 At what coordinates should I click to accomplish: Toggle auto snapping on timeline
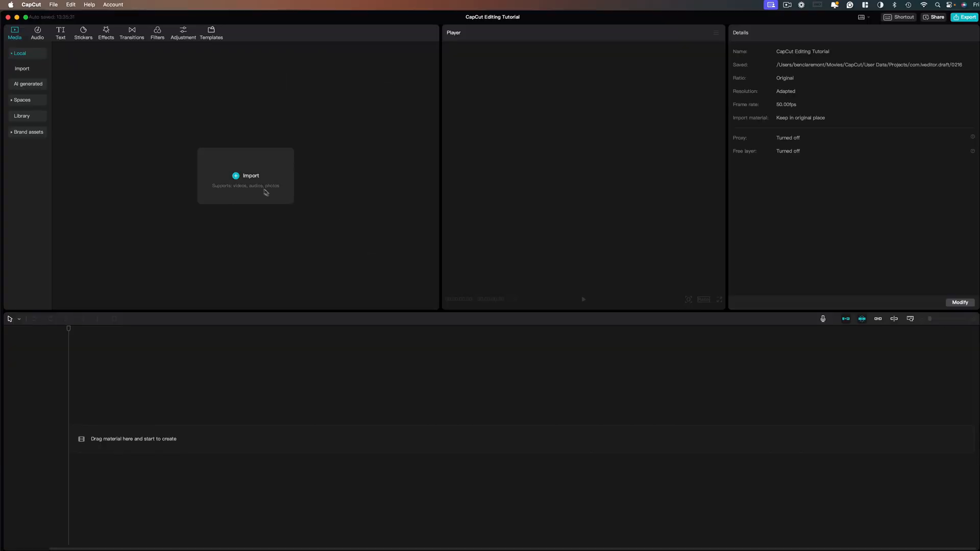point(862,319)
